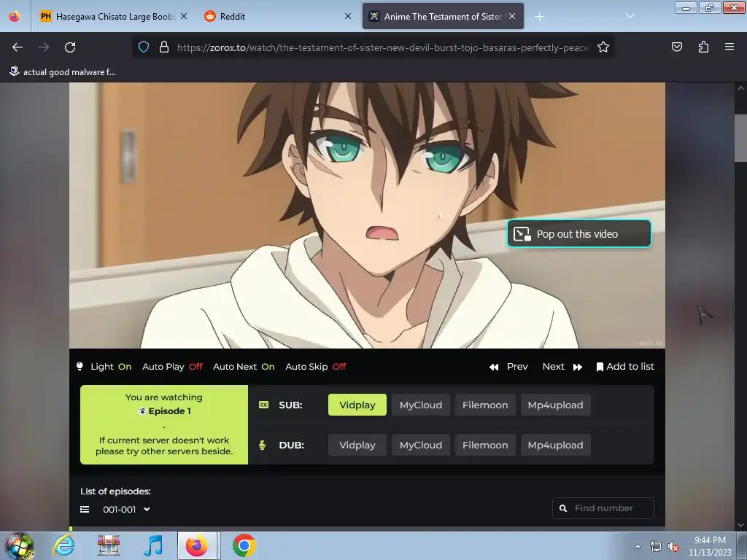Click the Firefox View icon at top-left

(x=15, y=16)
